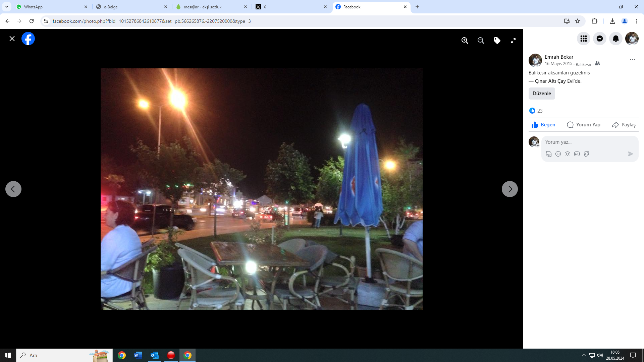644x362 pixels.
Task: Reload the current page
Action: (32, 21)
